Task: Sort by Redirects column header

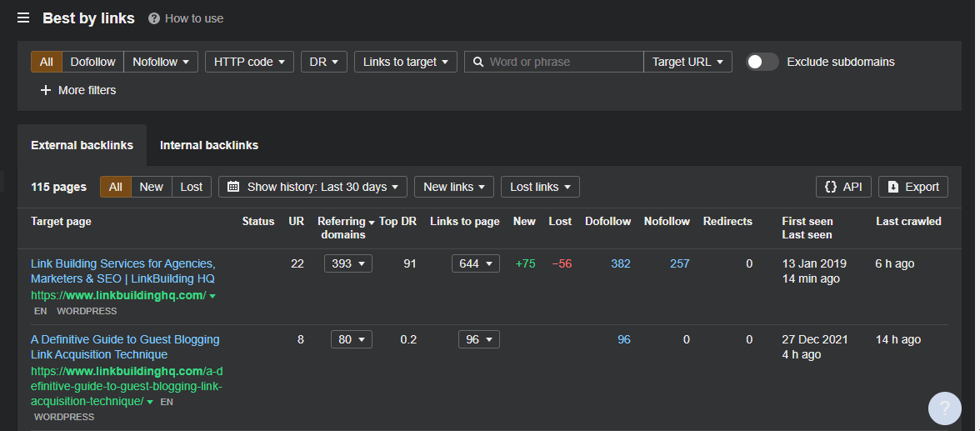Action: click(727, 222)
